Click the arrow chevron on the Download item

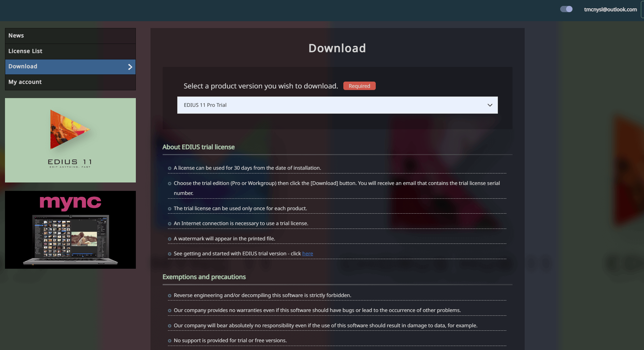(130, 67)
